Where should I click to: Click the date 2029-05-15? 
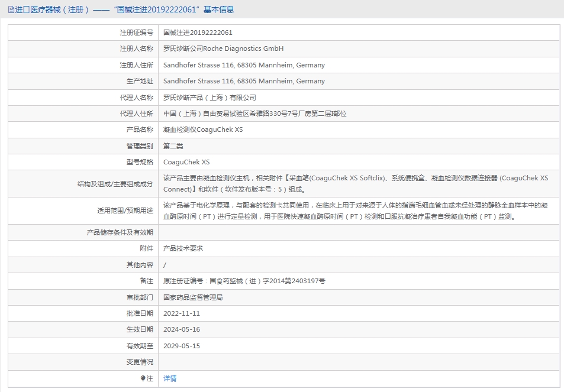click(x=182, y=346)
